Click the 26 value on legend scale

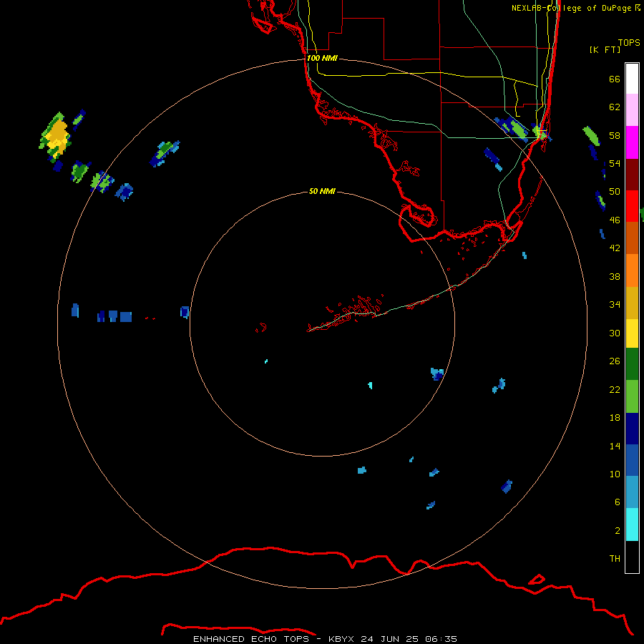pyautogui.click(x=615, y=361)
